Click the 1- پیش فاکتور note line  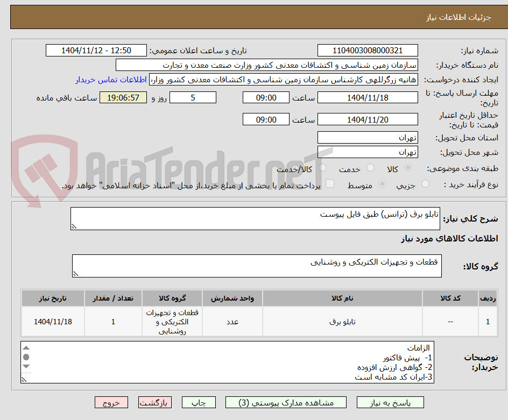[x=407, y=358]
